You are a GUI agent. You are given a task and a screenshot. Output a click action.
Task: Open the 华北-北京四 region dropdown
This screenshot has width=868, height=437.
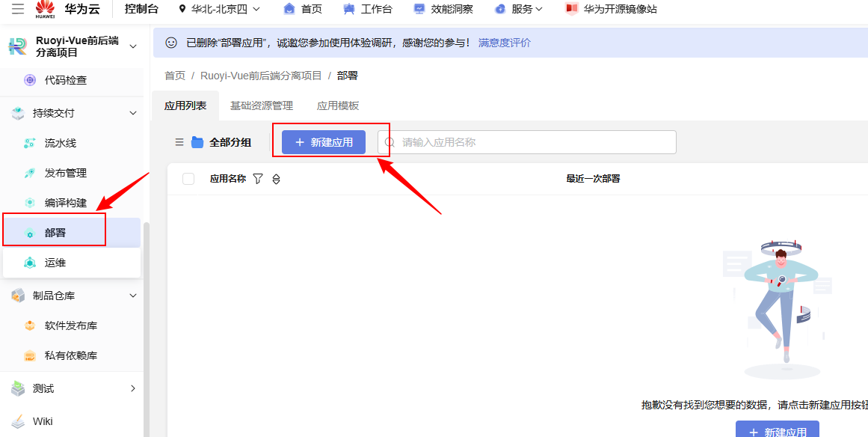click(218, 9)
